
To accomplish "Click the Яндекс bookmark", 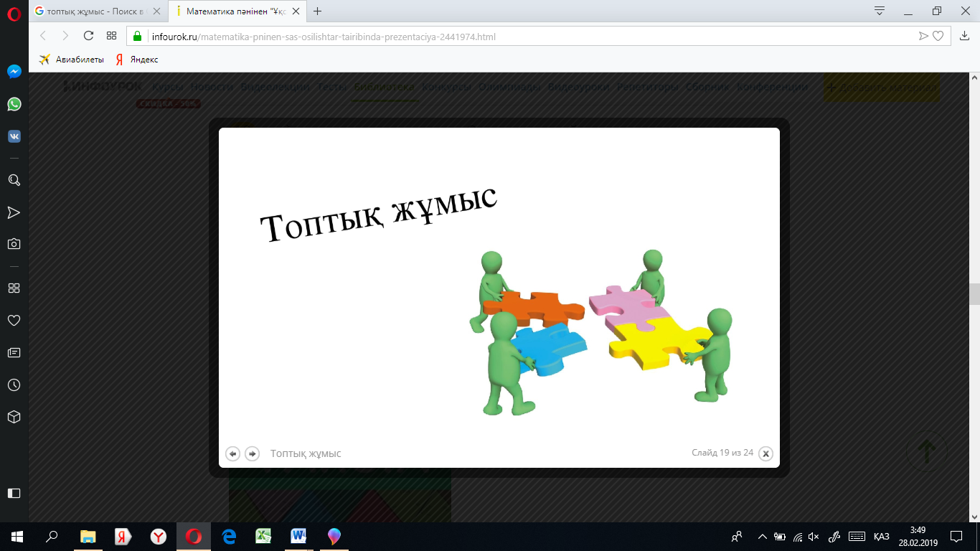I will coord(137,60).
